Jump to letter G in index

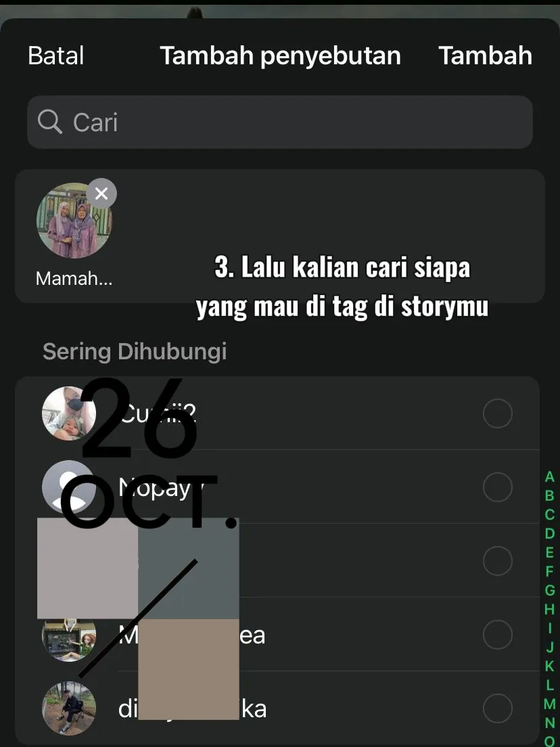(550, 590)
